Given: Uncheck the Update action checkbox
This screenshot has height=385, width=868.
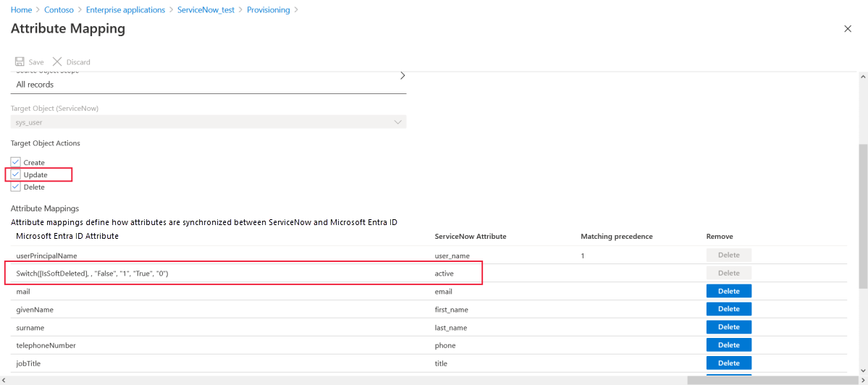Looking at the screenshot, I should (x=15, y=174).
